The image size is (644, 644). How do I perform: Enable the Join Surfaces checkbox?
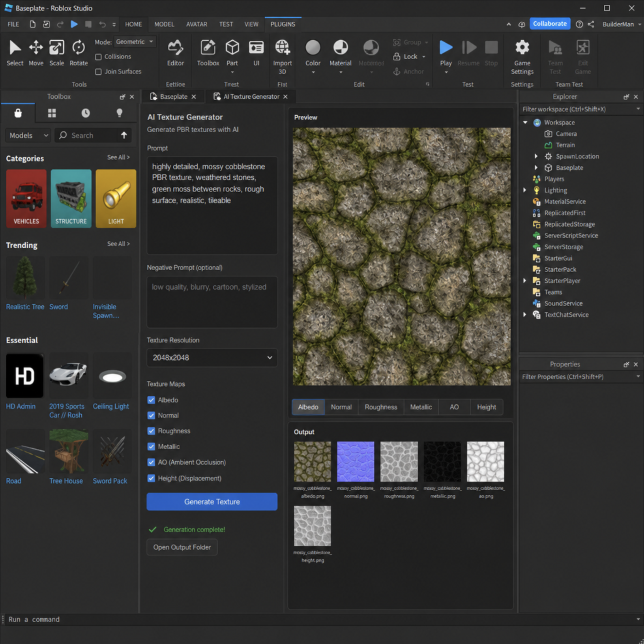pos(98,72)
